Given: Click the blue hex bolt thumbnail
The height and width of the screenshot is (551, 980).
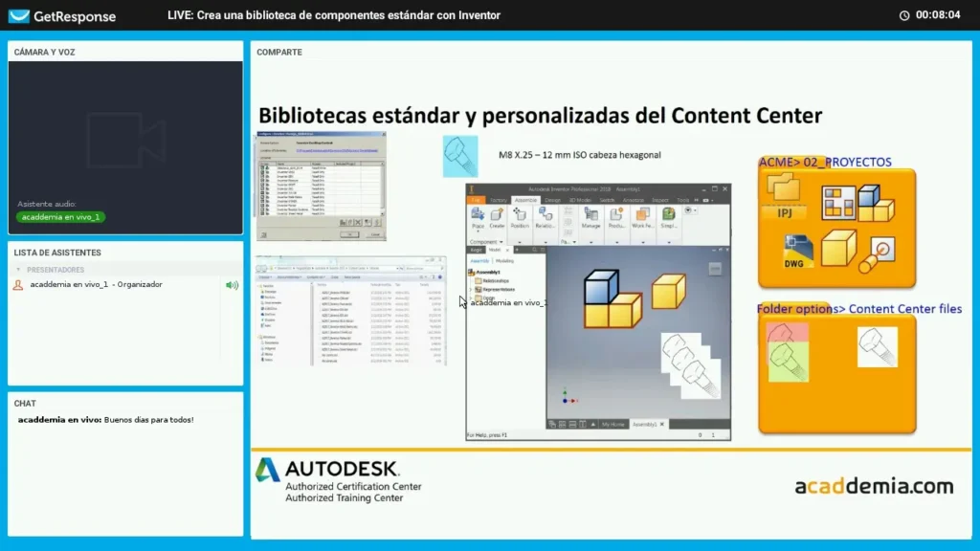Looking at the screenshot, I should (x=459, y=156).
